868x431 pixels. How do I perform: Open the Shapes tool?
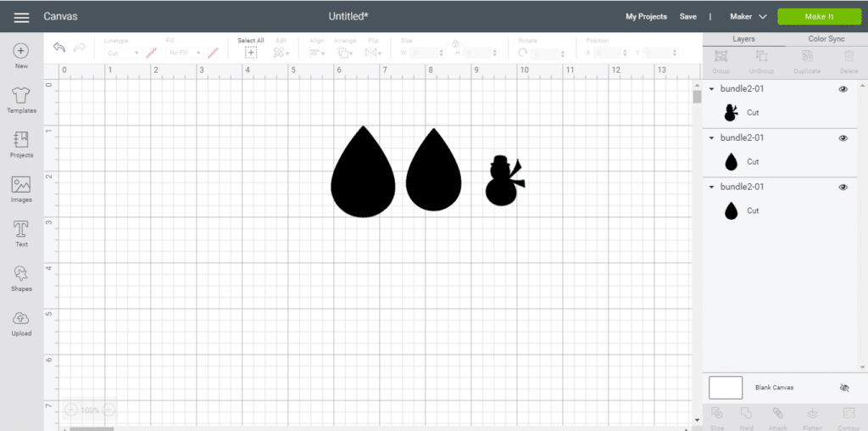(21, 277)
